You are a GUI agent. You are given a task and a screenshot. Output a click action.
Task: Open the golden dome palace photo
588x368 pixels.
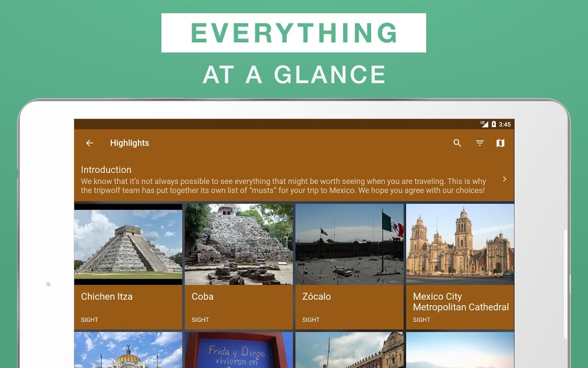pos(128,350)
